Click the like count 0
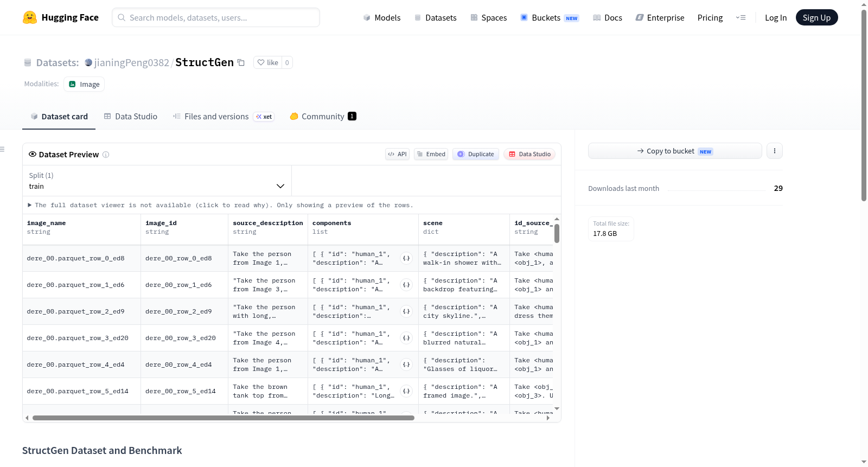The image size is (868, 467). click(x=287, y=62)
